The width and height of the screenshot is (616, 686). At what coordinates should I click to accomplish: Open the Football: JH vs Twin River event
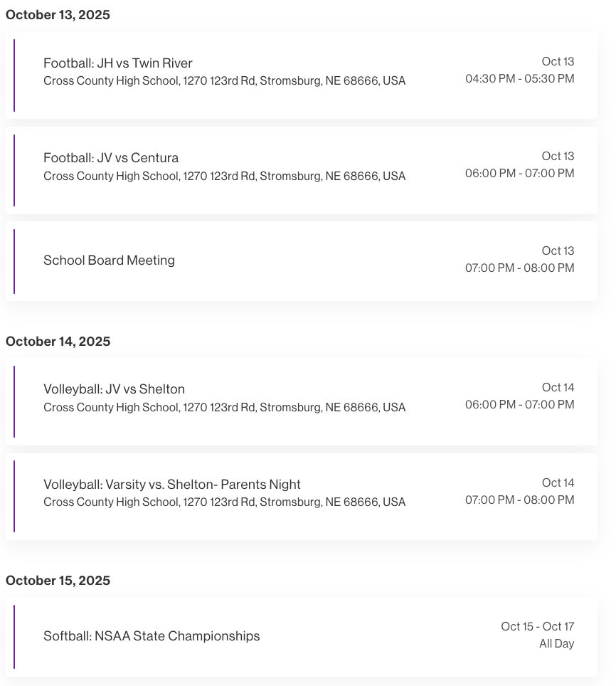pos(118,63)
